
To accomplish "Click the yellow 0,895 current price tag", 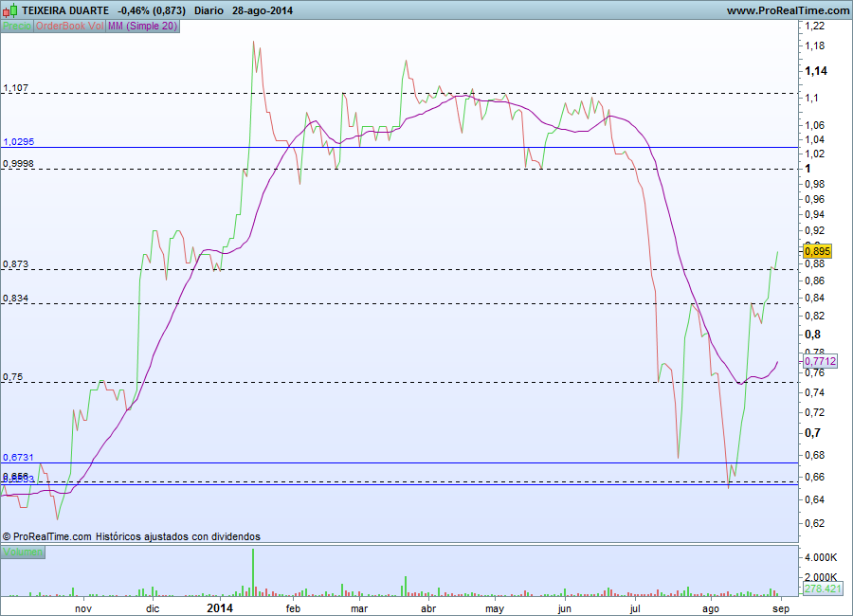I will pyautogui.click(x=817, y=250).
